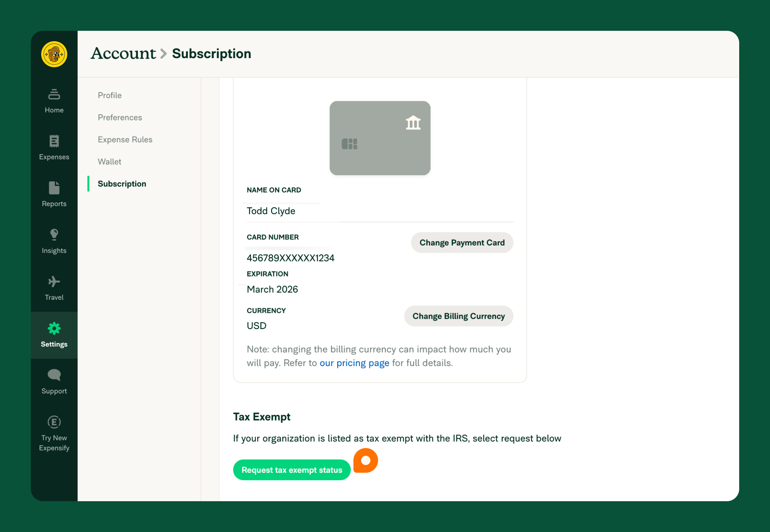Switch to the Preferences section

click(x=120, y=117)
